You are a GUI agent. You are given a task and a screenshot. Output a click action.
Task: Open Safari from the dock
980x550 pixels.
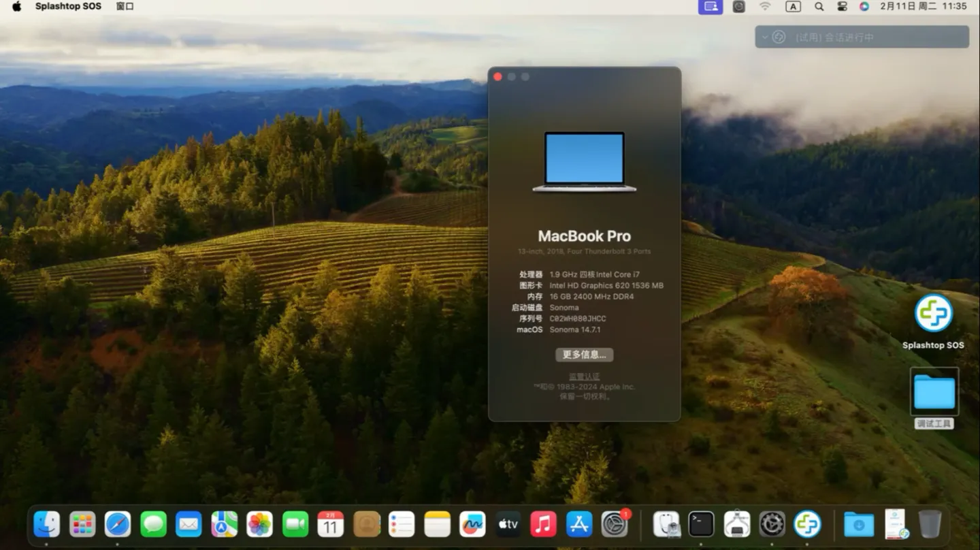click(x=118, y=524)
